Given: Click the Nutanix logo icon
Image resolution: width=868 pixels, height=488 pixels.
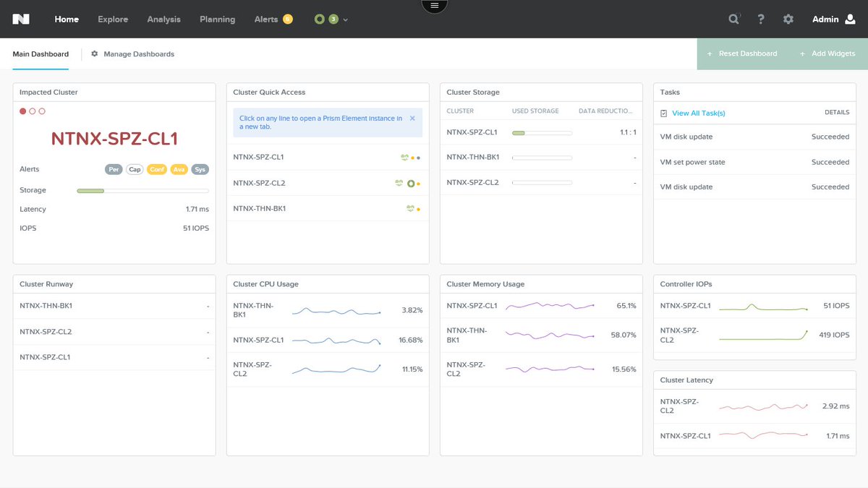Looking at the screenshot, I should (21, 20).
